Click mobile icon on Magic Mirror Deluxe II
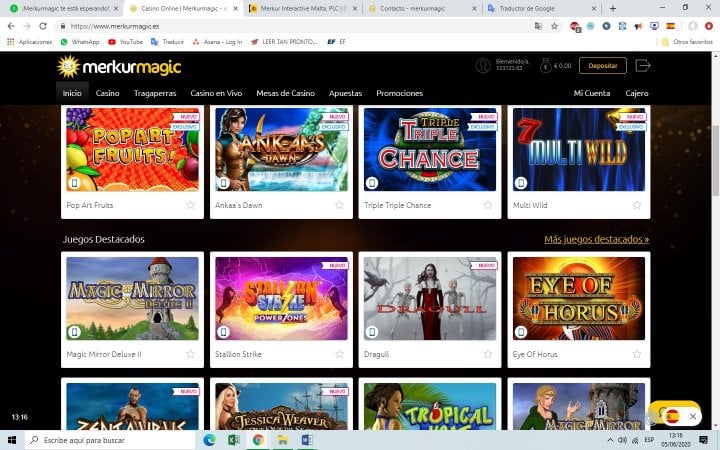 click(x=74, y=332)
